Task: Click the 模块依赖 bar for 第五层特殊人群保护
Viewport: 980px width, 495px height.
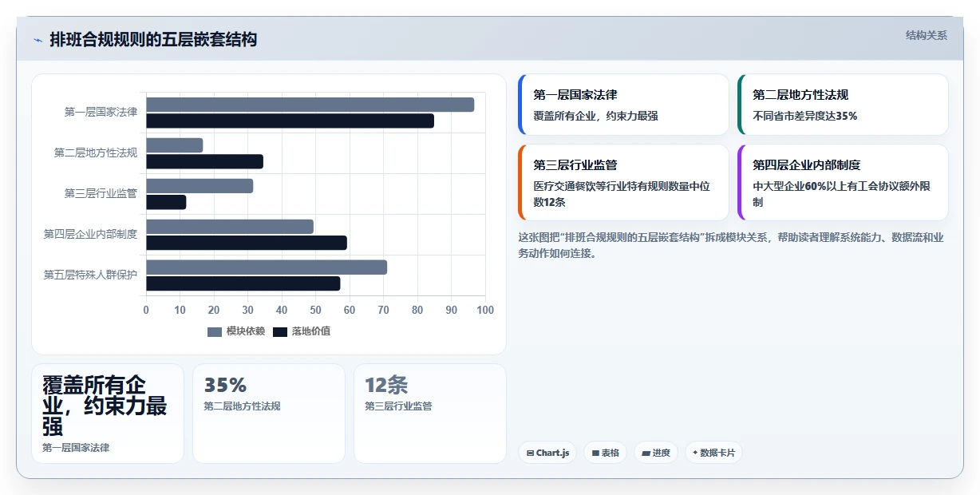Action: (267, 267)
